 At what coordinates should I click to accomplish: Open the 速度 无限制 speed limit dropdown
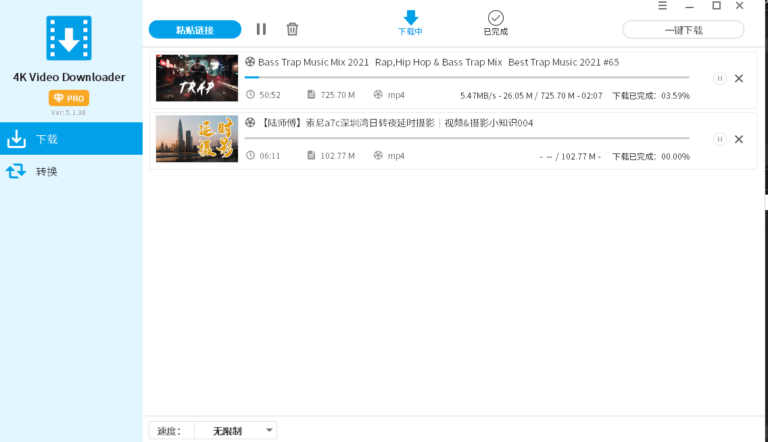click(236, 431)
